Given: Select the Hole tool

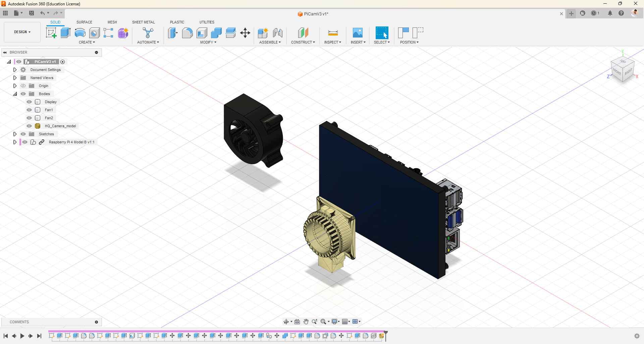Looking at the screenshot, I should [x=95, y=33].
